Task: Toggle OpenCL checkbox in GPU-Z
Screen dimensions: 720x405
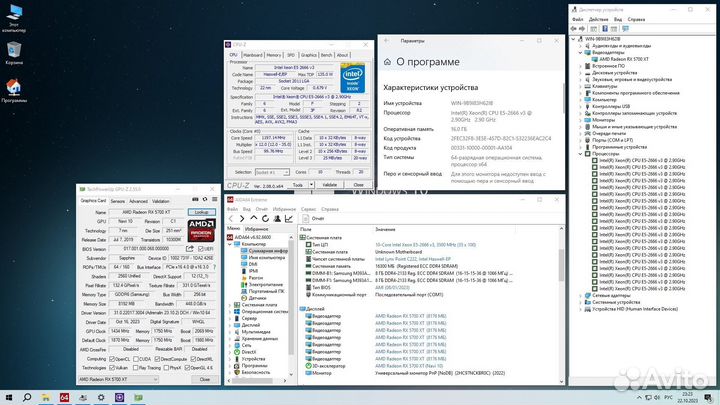Action: pyautogui.click(x=112, y=359)
